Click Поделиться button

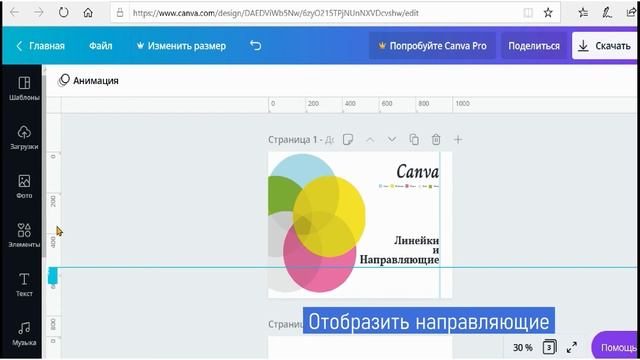click(x=534, y=46)
